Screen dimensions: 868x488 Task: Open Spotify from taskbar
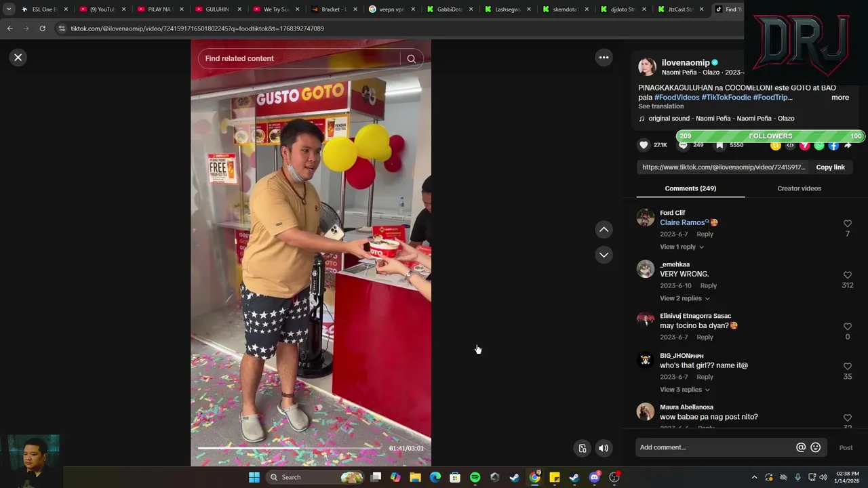click(475, 477)
